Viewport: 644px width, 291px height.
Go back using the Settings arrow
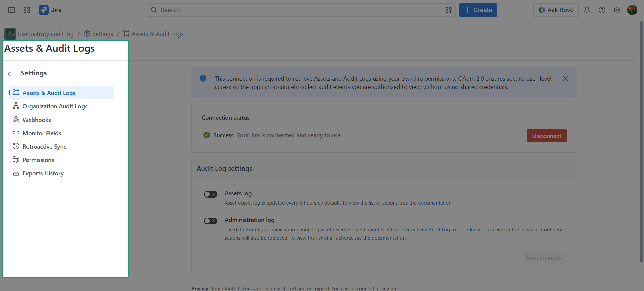click(11, 74)
